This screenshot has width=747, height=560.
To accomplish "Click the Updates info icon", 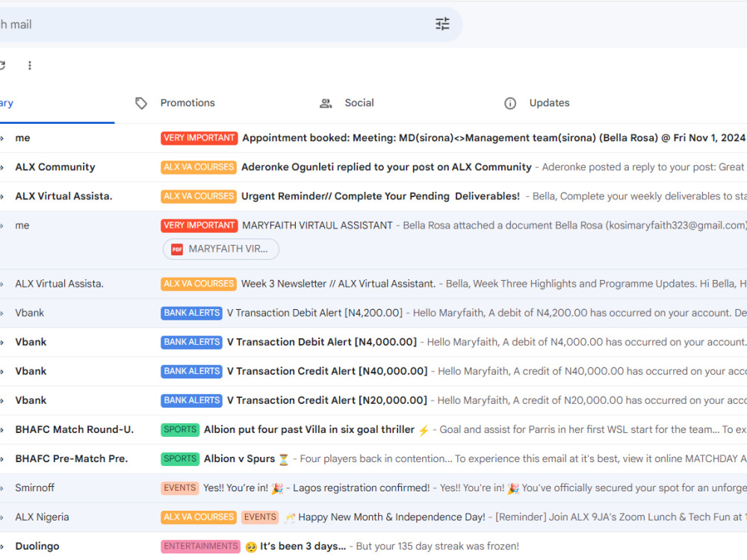I will pos(509,103).
